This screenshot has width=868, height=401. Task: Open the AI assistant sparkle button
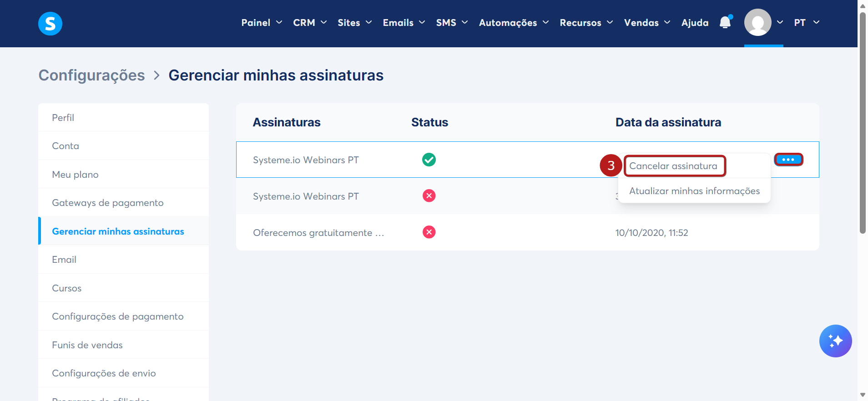(x=835, y=341)
